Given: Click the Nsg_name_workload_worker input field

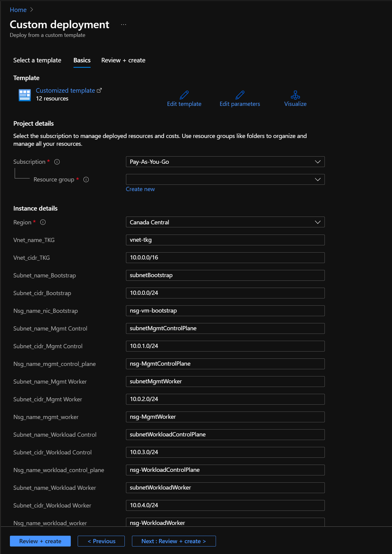Looking at the screenshot, I should click(x=225, y=522).
